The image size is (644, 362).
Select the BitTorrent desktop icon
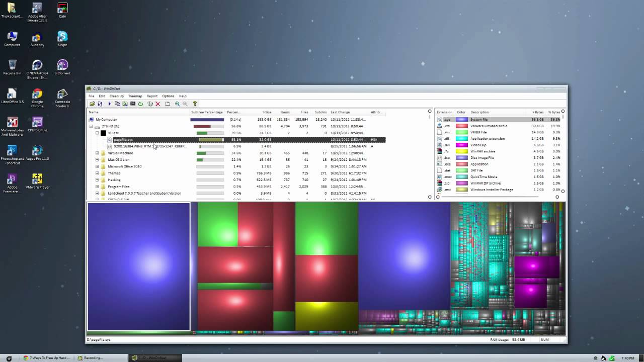tap(62, 67)
